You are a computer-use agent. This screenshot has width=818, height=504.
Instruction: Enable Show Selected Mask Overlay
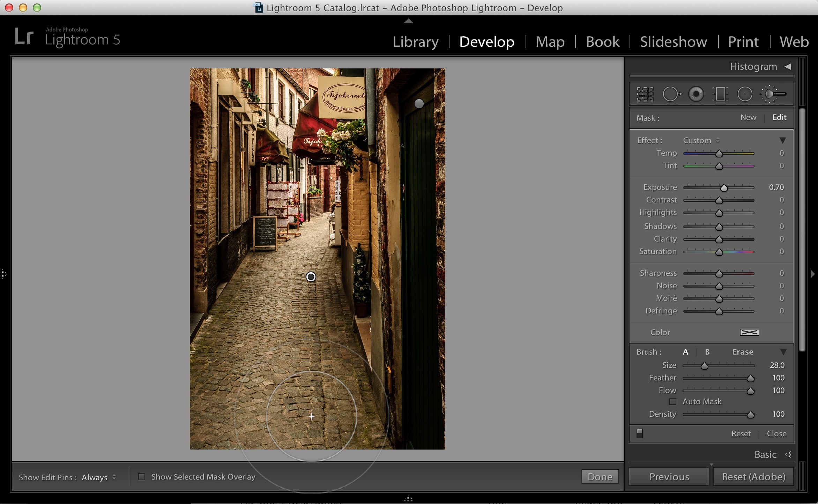(x=142, y=477)
